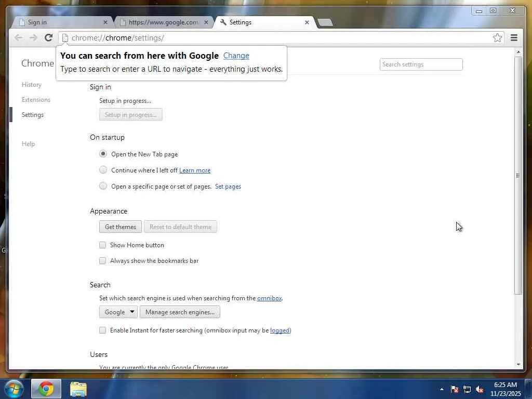This screenshot has height=399, width=532.
Task: Open a new tab with the new-tab button
Action: pos(325,22)
